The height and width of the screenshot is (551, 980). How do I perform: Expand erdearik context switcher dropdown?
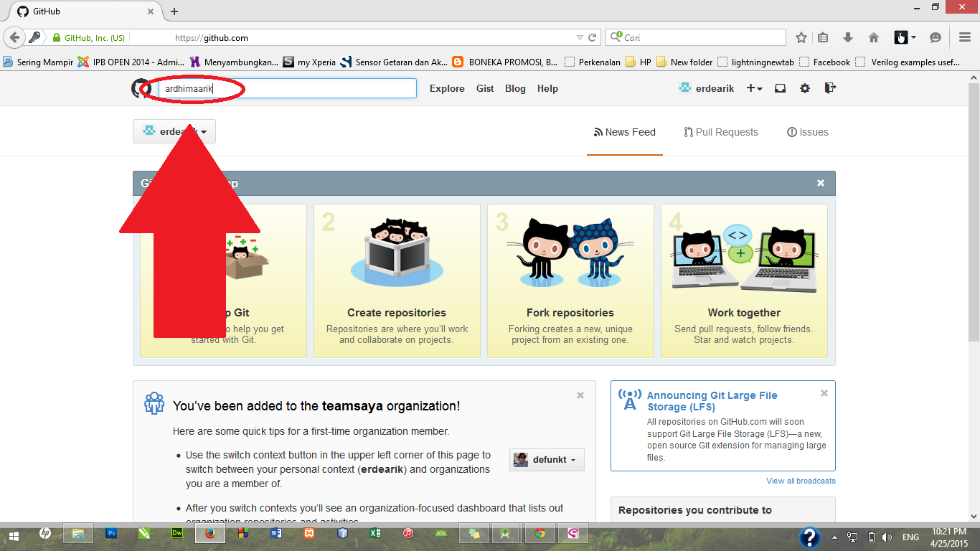(174, 131)
